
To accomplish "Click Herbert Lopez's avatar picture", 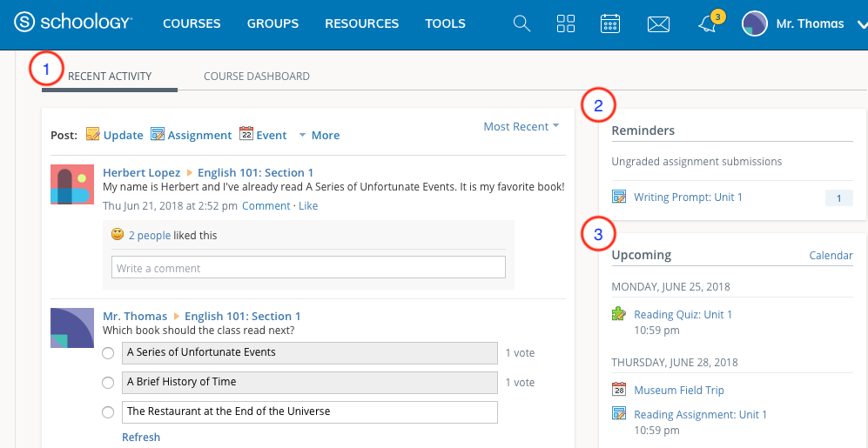I will click(72, 184).
